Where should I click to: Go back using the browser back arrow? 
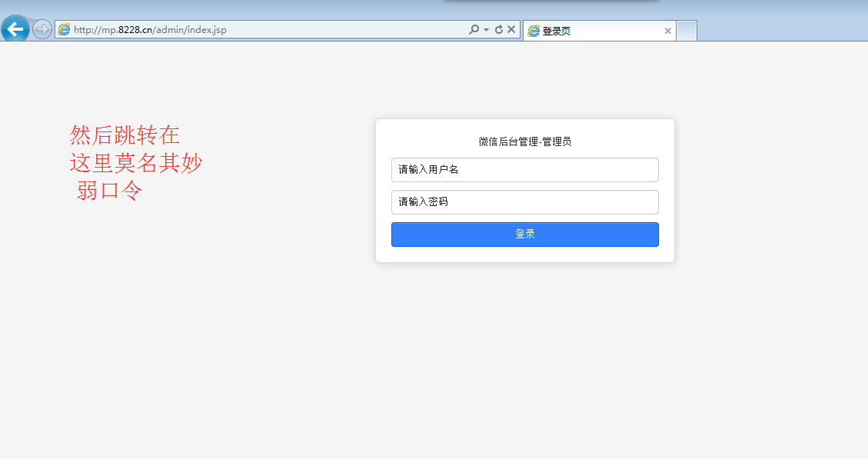point(15,28)
